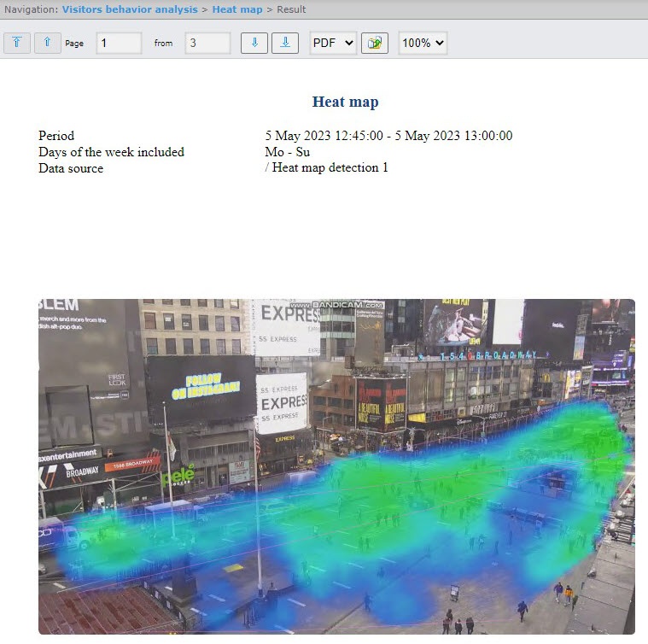648x644 pixels.
Task: Click the Times Square heat map image
Action: pos(336,466)
